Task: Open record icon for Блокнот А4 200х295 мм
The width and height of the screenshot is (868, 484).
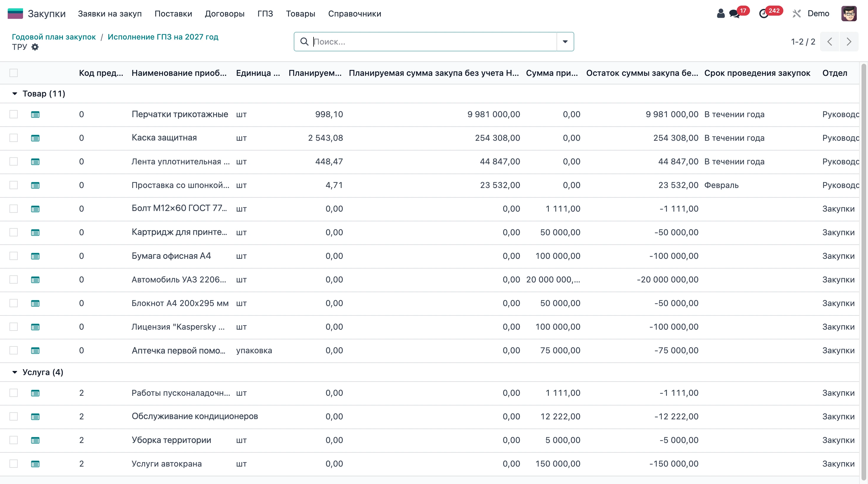Action: point(35,303)
